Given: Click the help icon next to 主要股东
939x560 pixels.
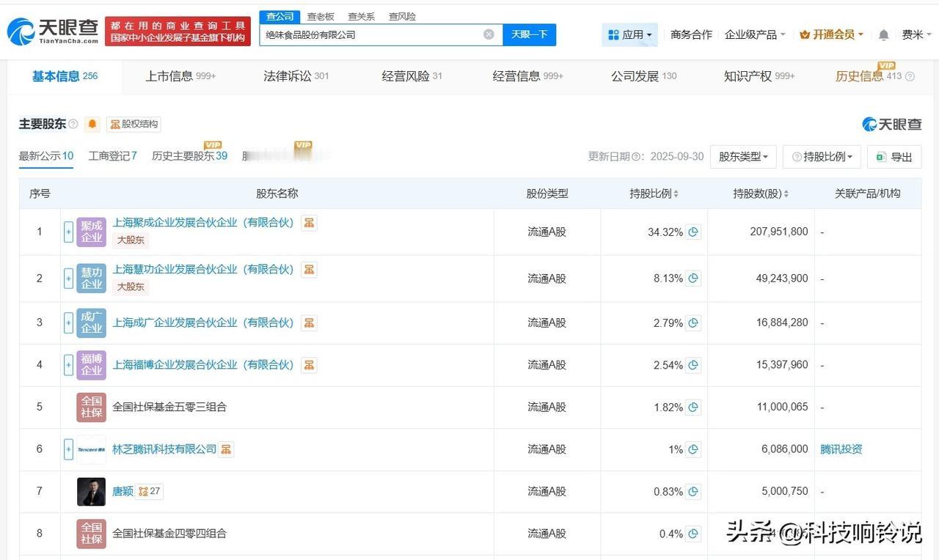Looking at the screenshot, I should point(73,125).
